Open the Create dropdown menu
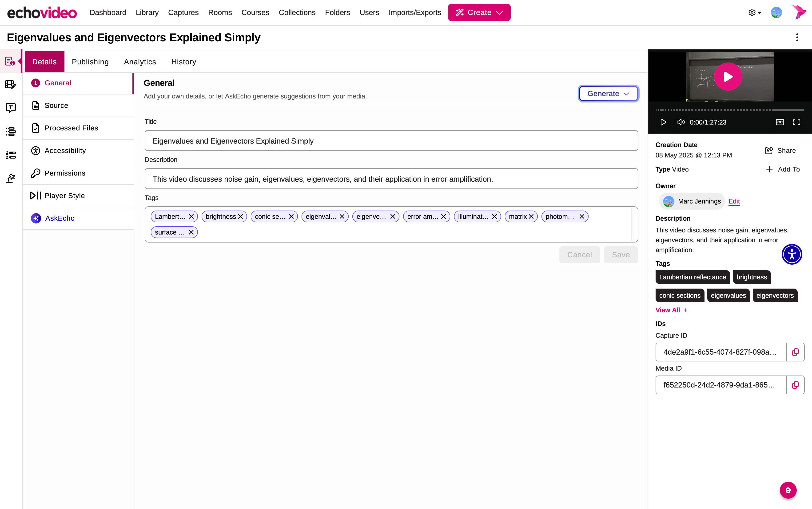 479,12
